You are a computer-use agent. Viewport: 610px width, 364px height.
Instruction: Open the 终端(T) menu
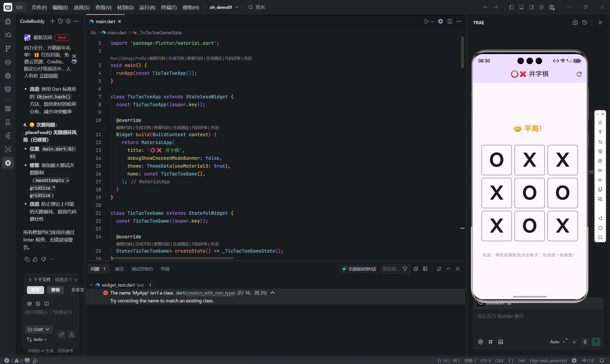pyautogui.click(x=169, y=7)
